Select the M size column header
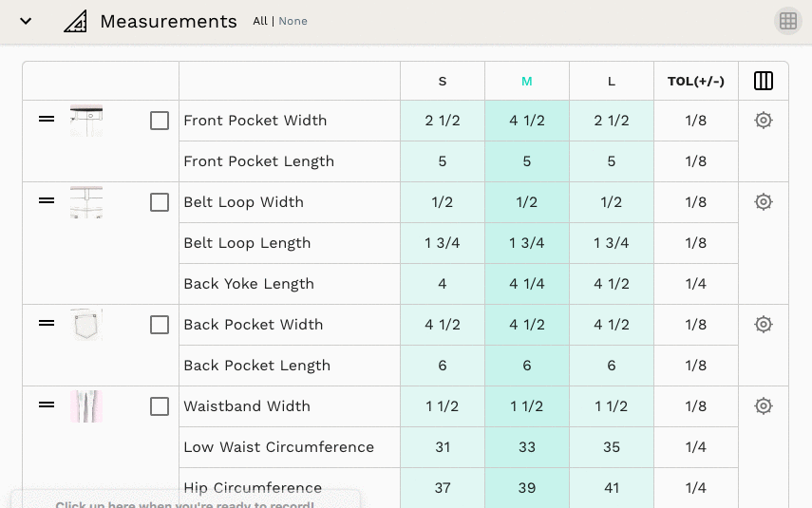The height and width of the screenshot is (508, 812). pos(527,82)
